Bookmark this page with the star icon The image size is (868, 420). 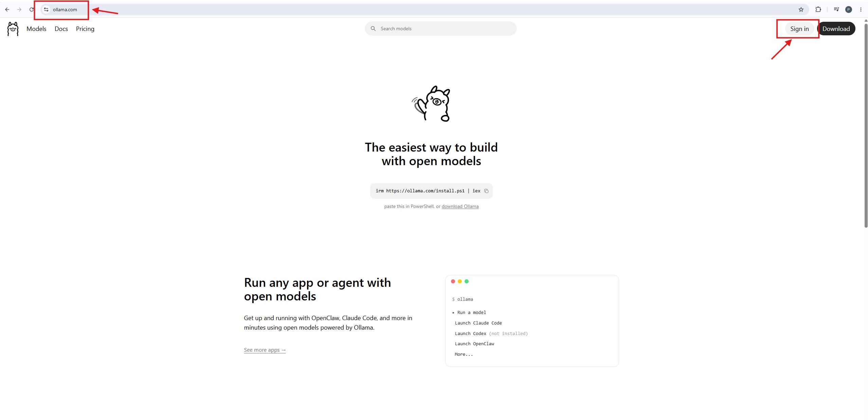click(801, 10)
